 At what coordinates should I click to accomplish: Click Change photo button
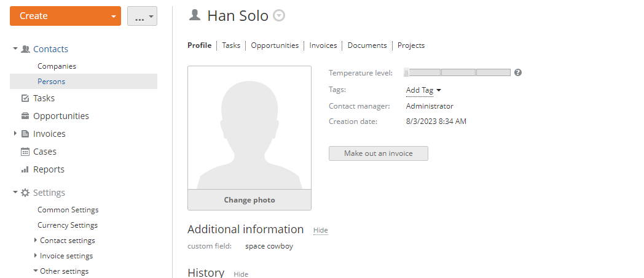coord(249,199)
